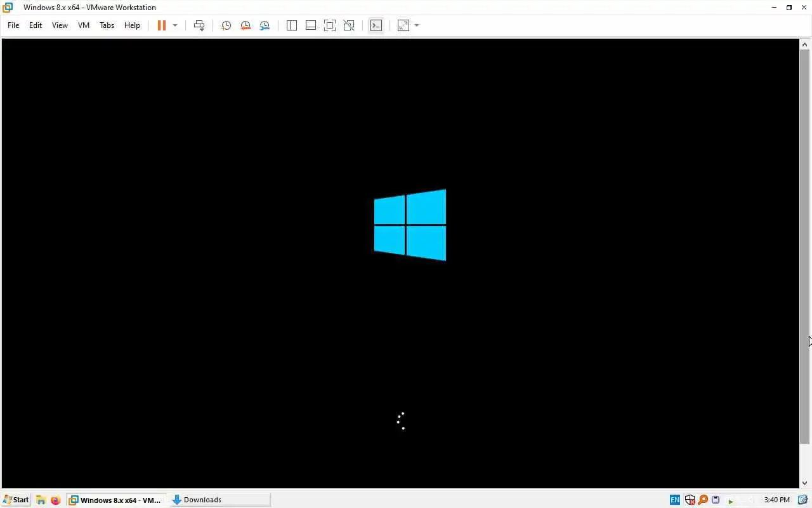Open the snapshot manager
The image size is (812, 508).
(x=265, y=25)
